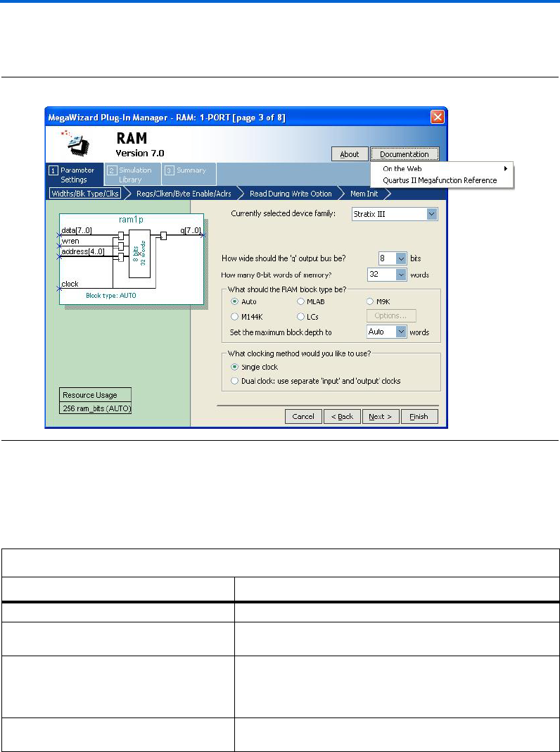560x752 pixels.
Task: Click the q[7..0] output label
Action: [x=189, y=231]
